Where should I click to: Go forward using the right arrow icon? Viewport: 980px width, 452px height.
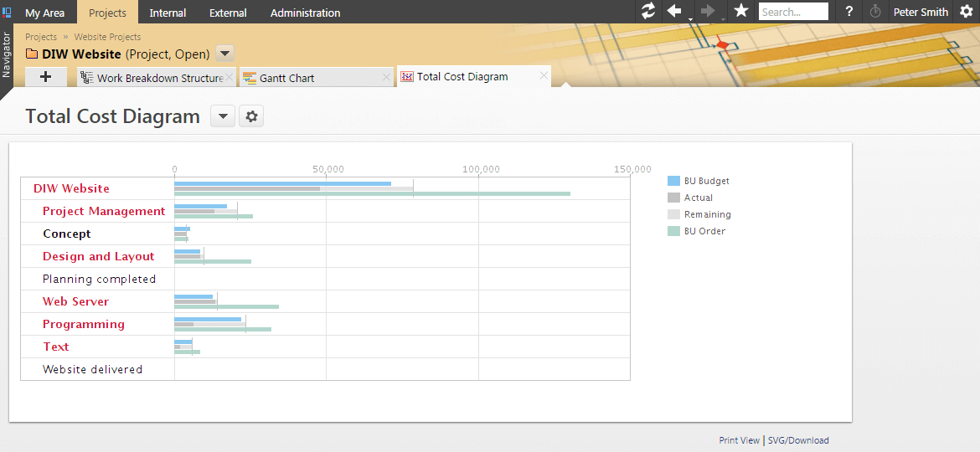(x=708, y=11)
